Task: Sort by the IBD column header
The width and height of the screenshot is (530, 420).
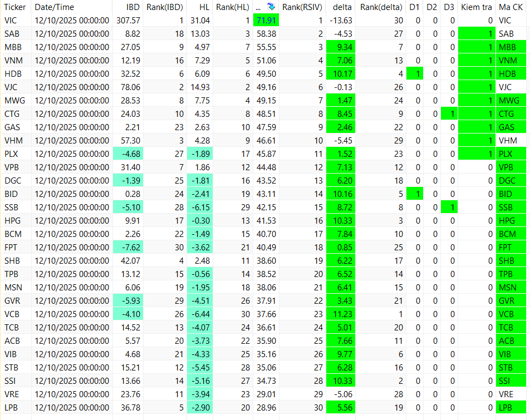Action: pos(128,7)
